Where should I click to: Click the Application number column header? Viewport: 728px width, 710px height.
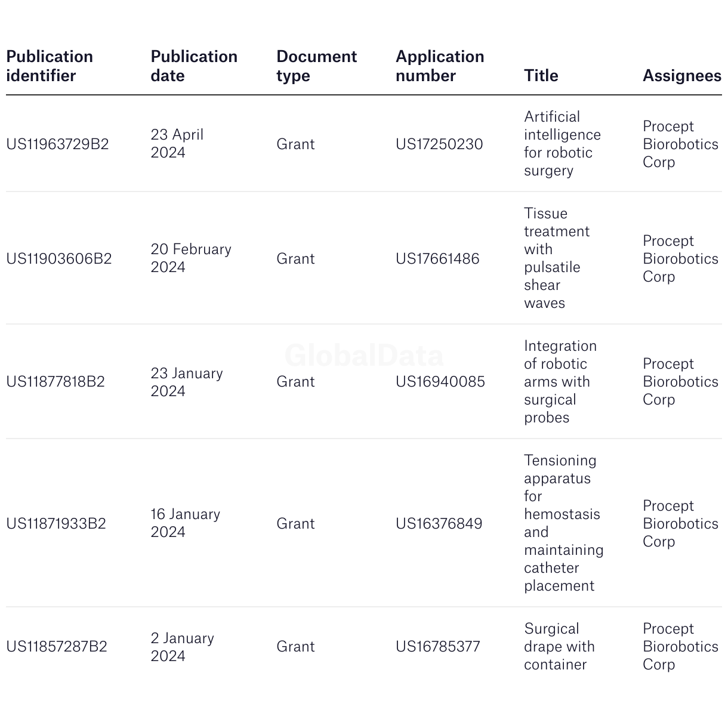point(440,66)
